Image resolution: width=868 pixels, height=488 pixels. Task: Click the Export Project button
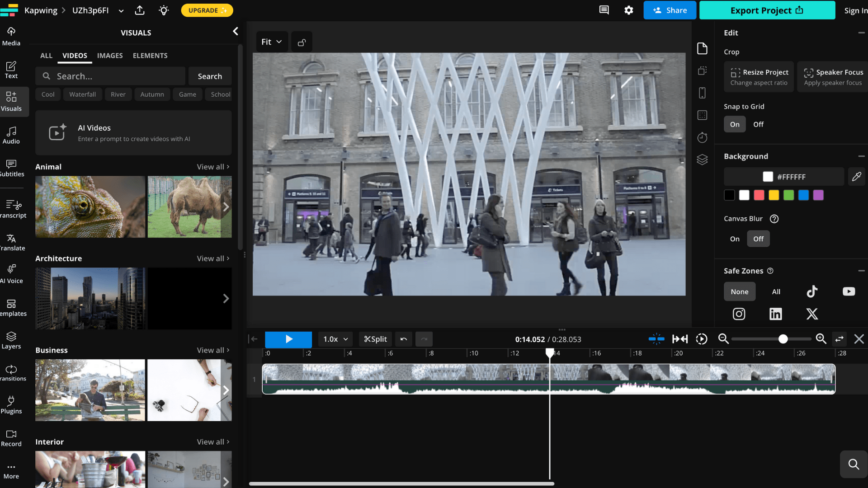pyautogui.click(x=767, y=10)
